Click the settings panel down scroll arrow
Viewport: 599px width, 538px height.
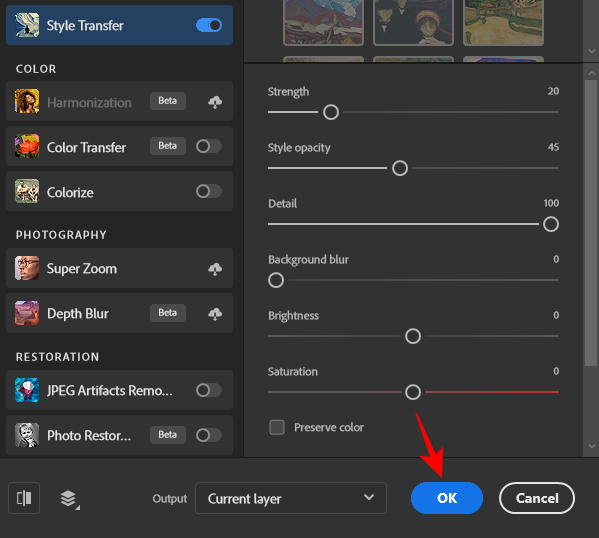click(x=592, y=446)
